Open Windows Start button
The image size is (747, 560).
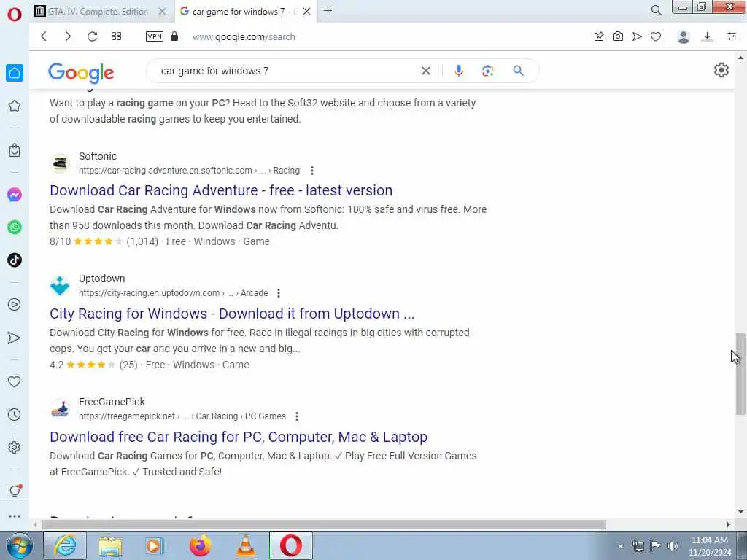(19, 545)
